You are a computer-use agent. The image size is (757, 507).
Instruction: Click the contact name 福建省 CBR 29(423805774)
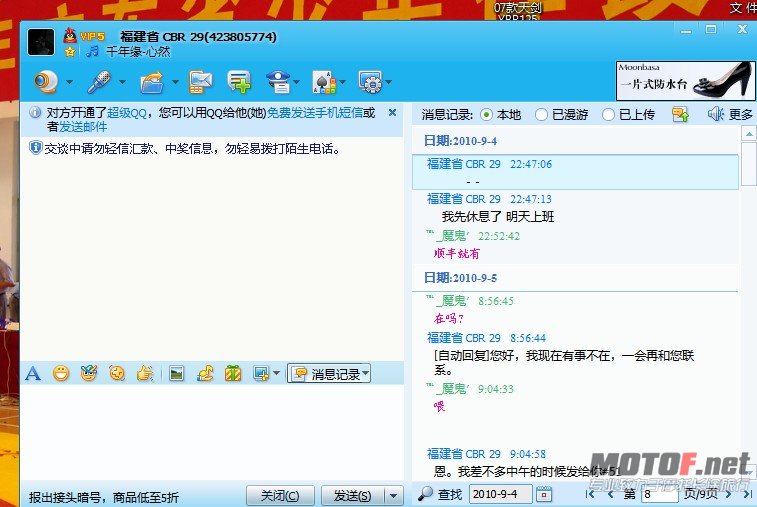(x=198, y=37)
